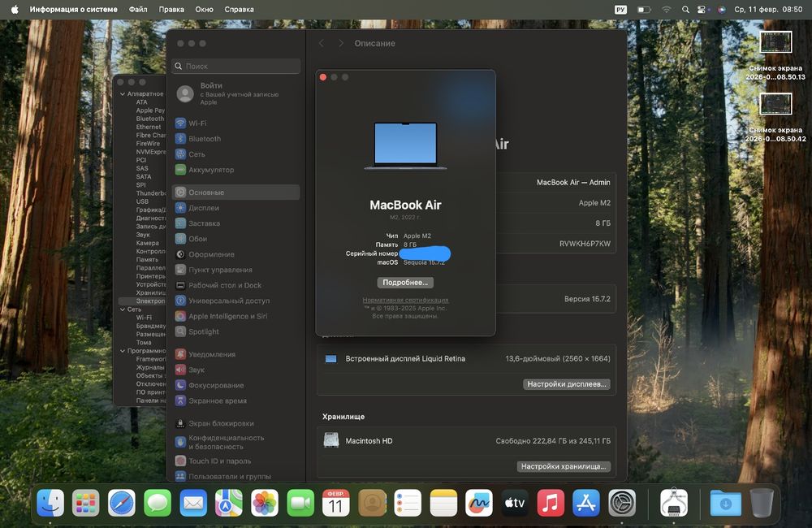Open Spotlight search in the menu bar
Image resolution: width=812 pixels, height=528 pixels.
pyautogui.click(x=685, y=9)
